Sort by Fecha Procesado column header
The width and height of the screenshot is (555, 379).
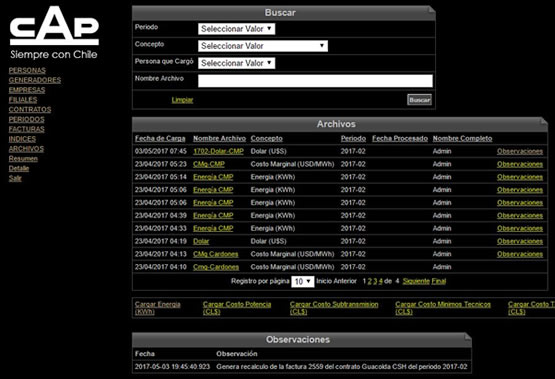click(x=400, y=138)
